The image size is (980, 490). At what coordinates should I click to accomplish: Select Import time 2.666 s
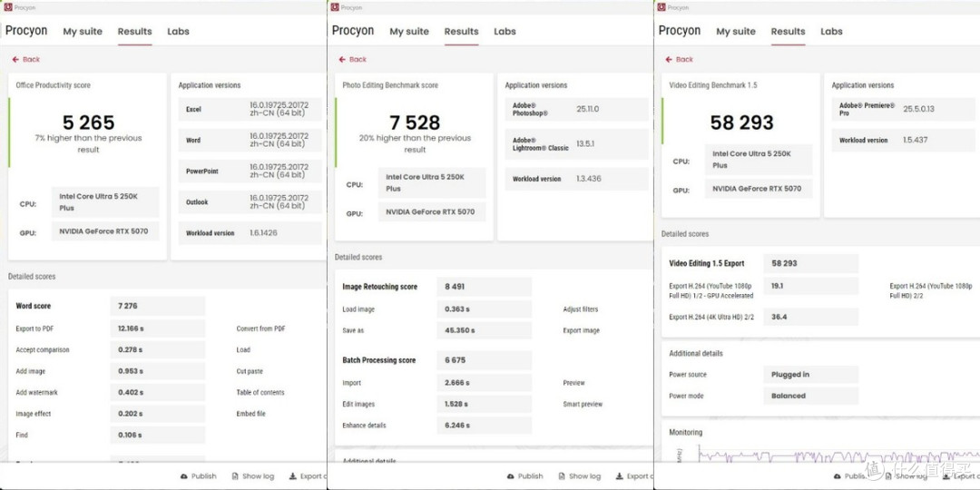coord(485,383)
